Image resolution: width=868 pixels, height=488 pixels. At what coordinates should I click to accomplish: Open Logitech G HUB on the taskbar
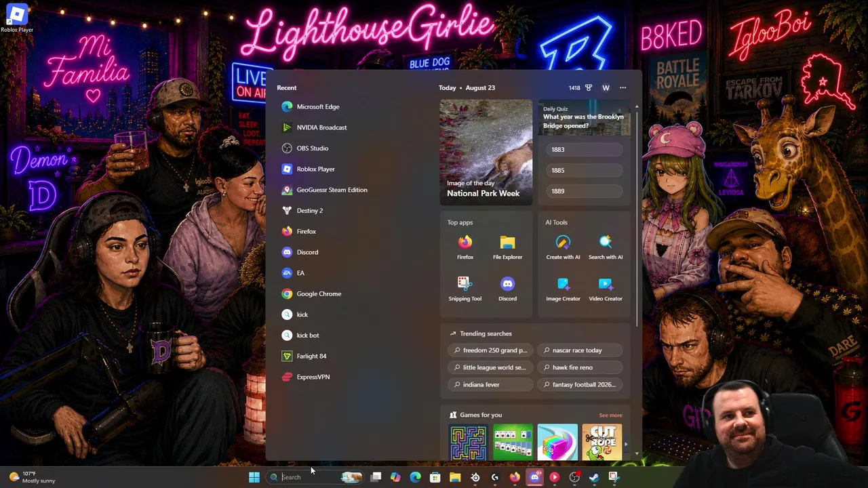(495, 477)
